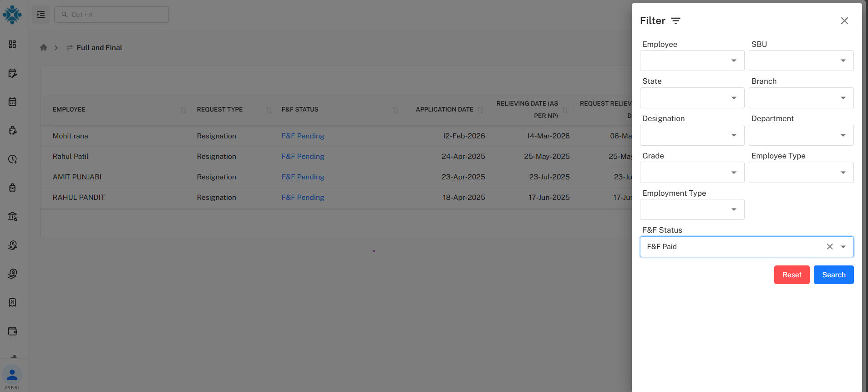Viewport: 868px width, 392px height.
Task: Sort by Application Date column
Action: pos(480,110)
